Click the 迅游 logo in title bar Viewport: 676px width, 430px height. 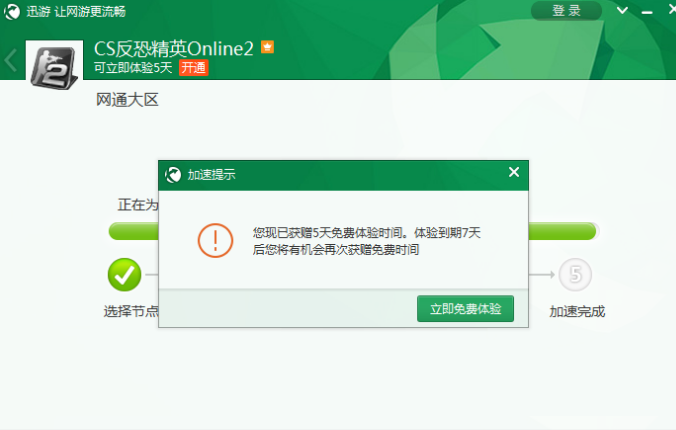click(x=12, y=11)
